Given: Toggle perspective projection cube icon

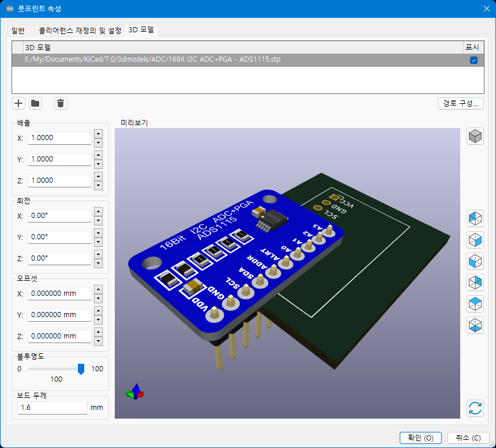Looking at the screenshot, I should tap(475, 136).
